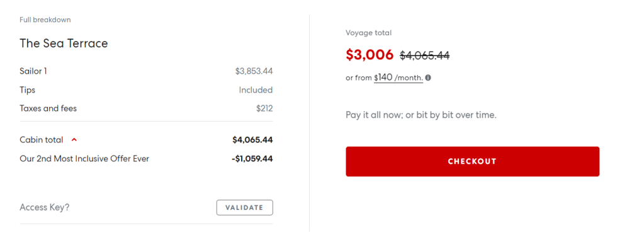Viewport: 644px width, 252px height.
Task: Click the Full breakdown label
Action: [45, 20]
